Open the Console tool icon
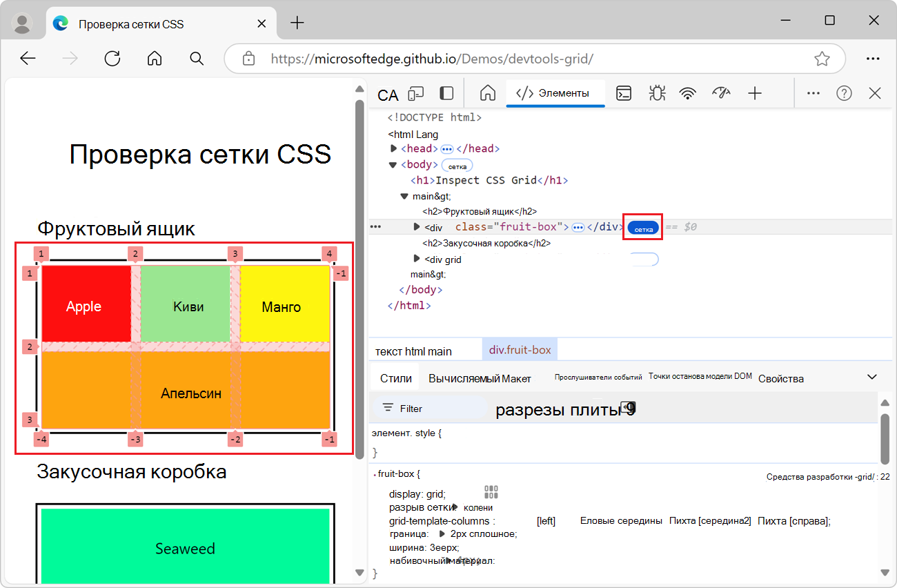The image size is (897, 588). tap(624, 93)
